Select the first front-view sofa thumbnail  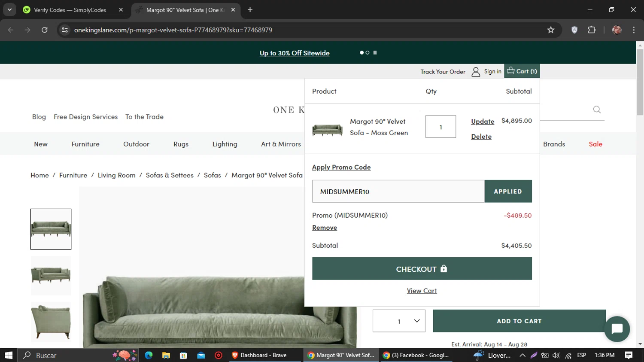(x=51, y=229)
